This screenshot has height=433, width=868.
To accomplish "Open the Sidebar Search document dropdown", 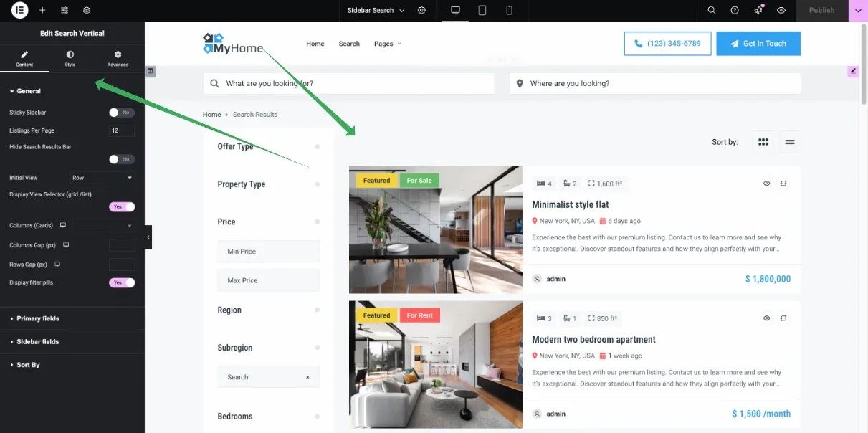I will 376,10.
